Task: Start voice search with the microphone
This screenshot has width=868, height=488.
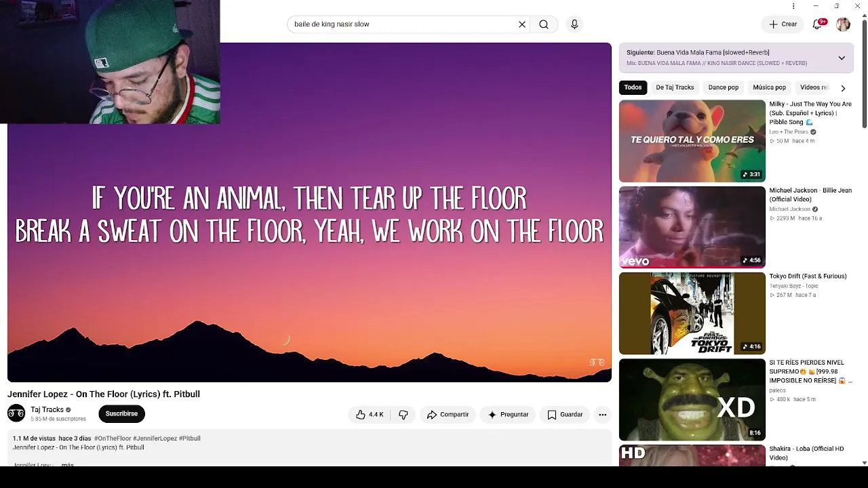Action: pyautogui.click(x=574, y=24)
